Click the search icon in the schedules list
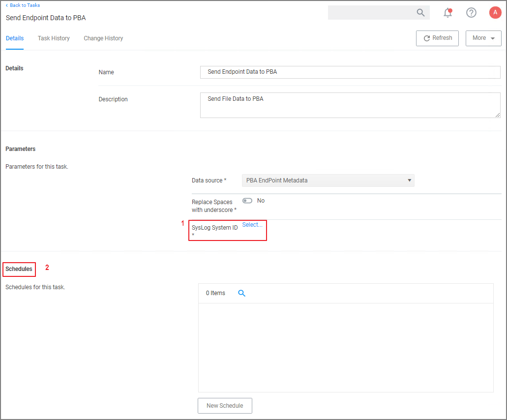507x420 pixels. [x=241, y=293]
